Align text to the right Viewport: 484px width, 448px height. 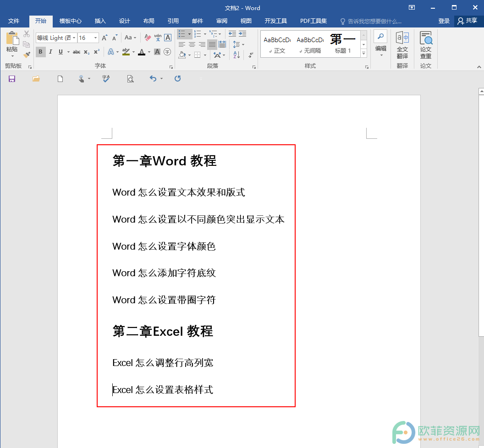click(202, 44)
